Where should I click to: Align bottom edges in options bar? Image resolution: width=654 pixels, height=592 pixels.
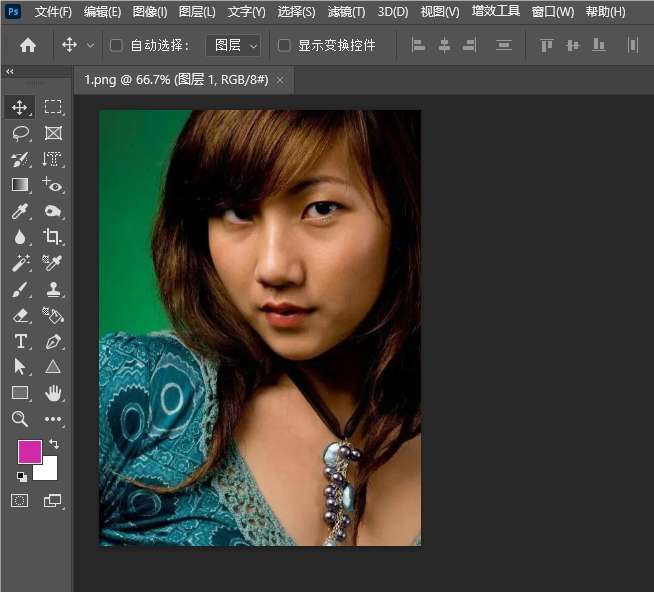tap(599, 45)
